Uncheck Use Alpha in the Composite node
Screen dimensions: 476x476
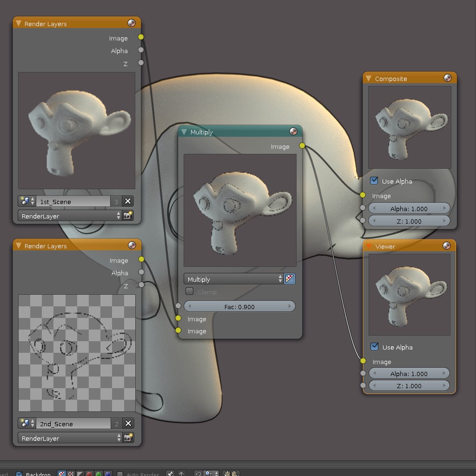pos(374,181)
